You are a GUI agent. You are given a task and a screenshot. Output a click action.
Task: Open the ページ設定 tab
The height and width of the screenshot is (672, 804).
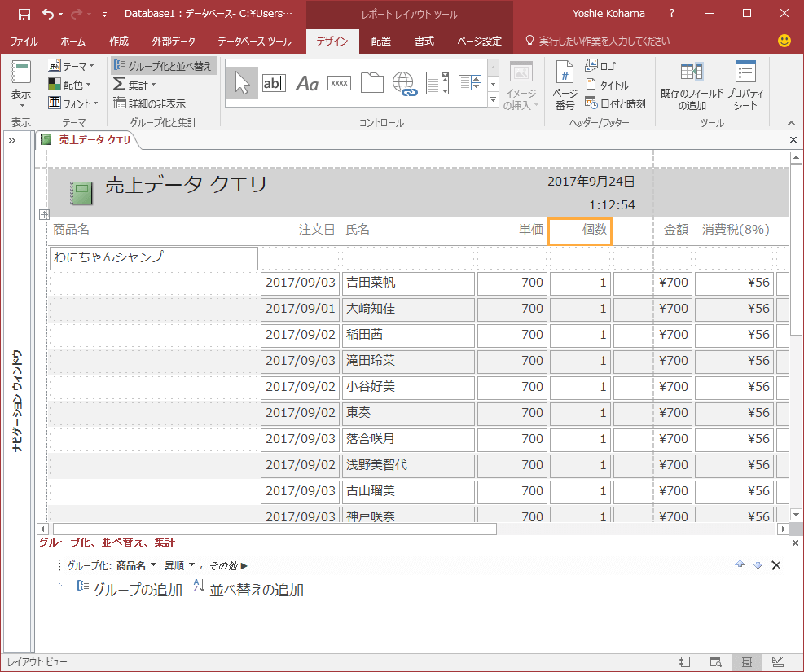(x=480, y=42)
